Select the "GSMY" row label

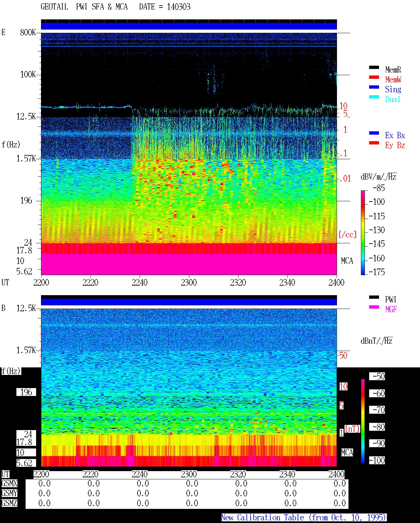click(9, 493)
